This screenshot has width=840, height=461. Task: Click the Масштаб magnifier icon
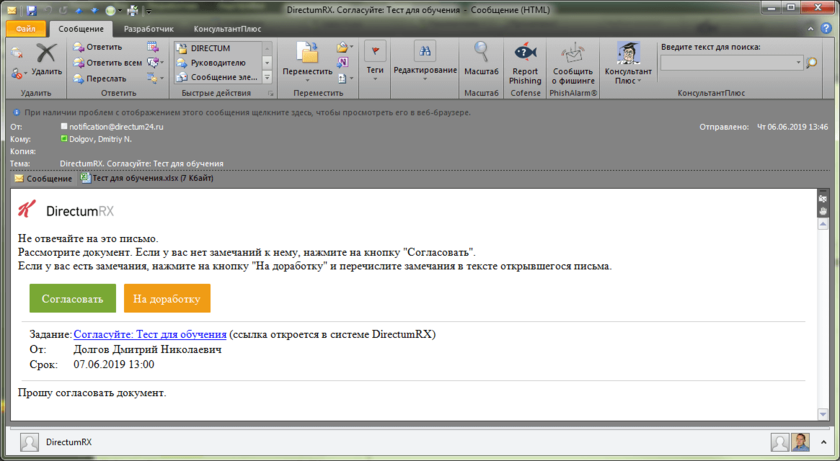[x=482, y=53]
